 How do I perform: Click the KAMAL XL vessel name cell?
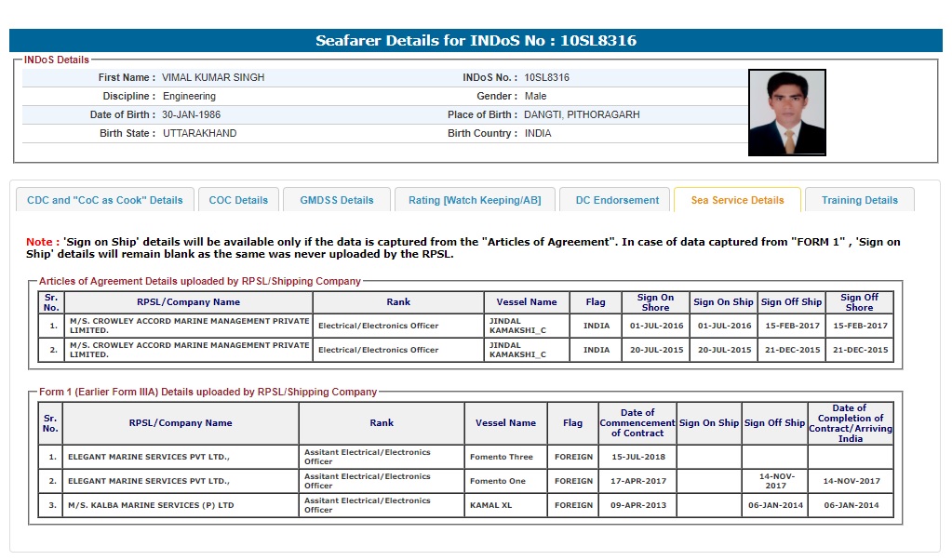click(x=505, y=505)
